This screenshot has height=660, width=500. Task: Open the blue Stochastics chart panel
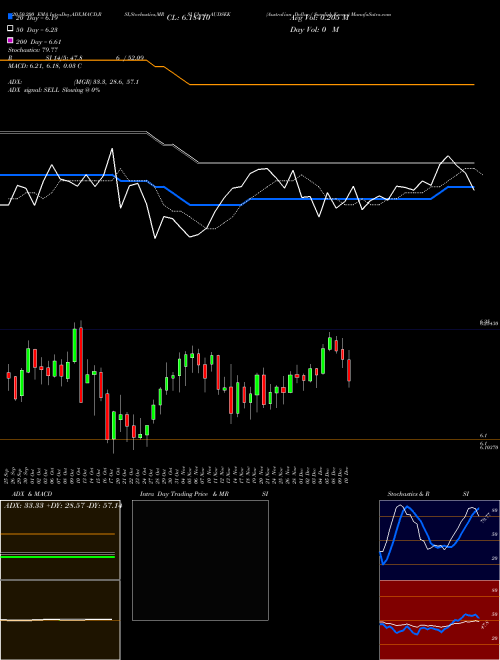coord(439,540)
